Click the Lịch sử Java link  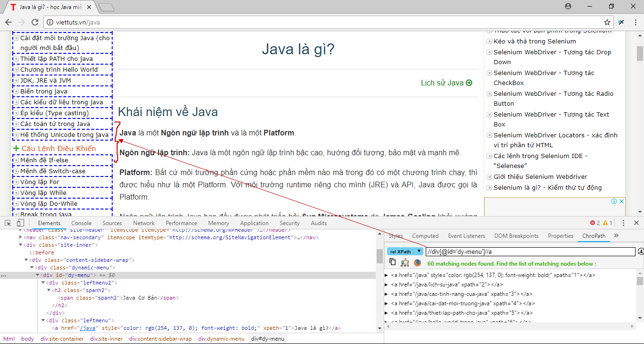[x=442, y=83]
